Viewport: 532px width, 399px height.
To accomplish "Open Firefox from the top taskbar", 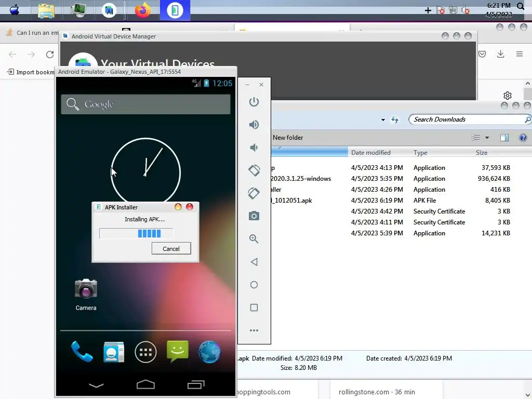I will [x=142, y=10].
